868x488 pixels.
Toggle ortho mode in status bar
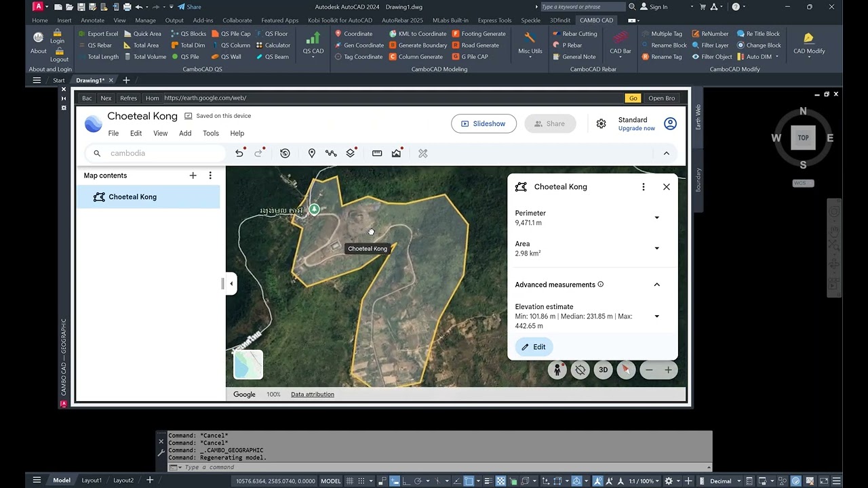(406, 481)
